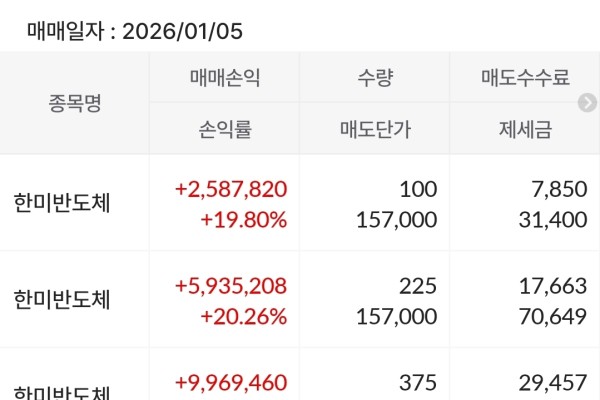Select the 매도수수료 column header
The image size is (600, 400).
(525, 77)
